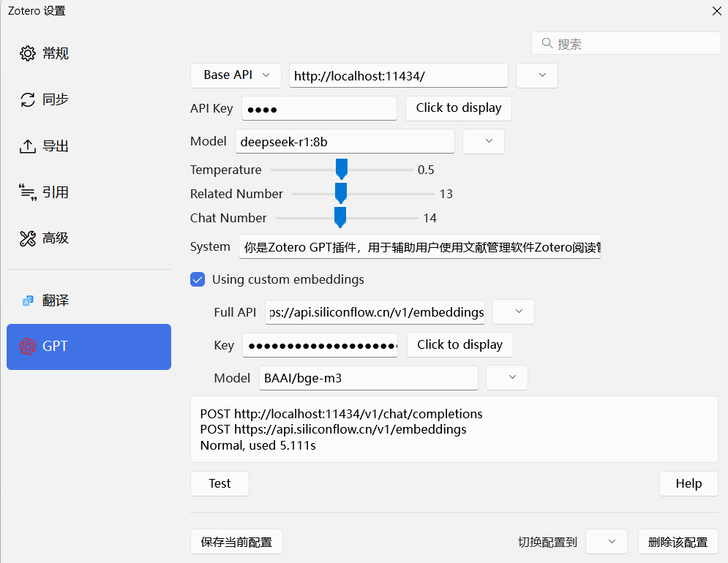Click the Chat Number slider handle

[x=340, y=217]
